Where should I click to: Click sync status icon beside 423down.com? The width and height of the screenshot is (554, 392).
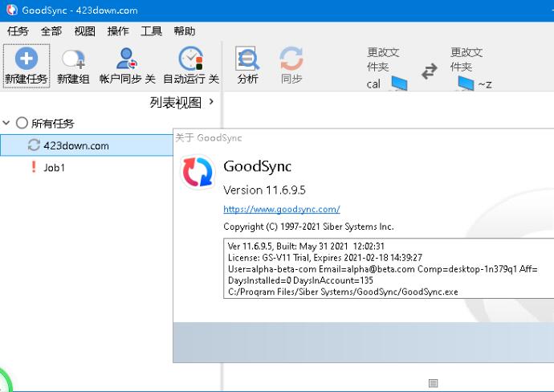click(34, 145)
